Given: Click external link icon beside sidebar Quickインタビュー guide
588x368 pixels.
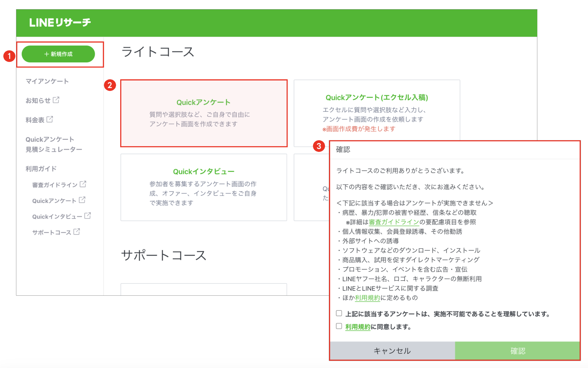Looking at the screenshot, I should 87,215.
